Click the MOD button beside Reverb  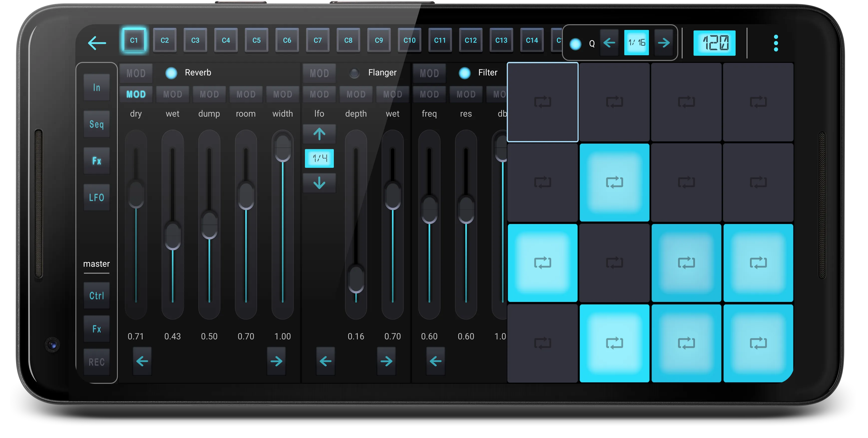136,73
